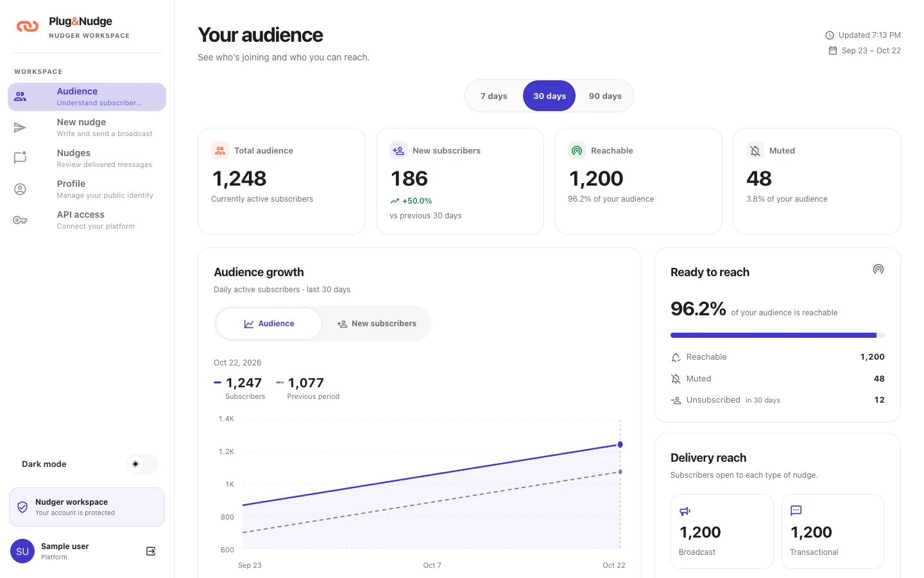Go to New nudge page
Screen dimensions: 924x578
(x=87, y=128)
